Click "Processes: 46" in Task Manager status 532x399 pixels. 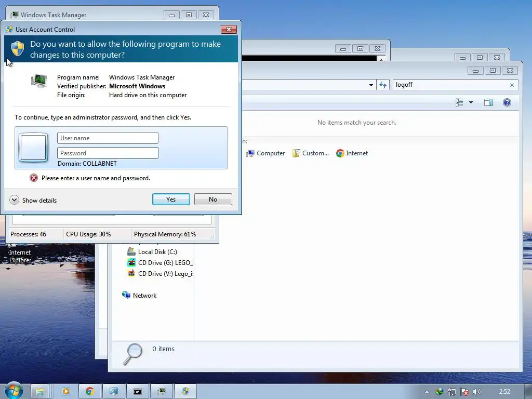pyautogui.click(x=28, y=234)
